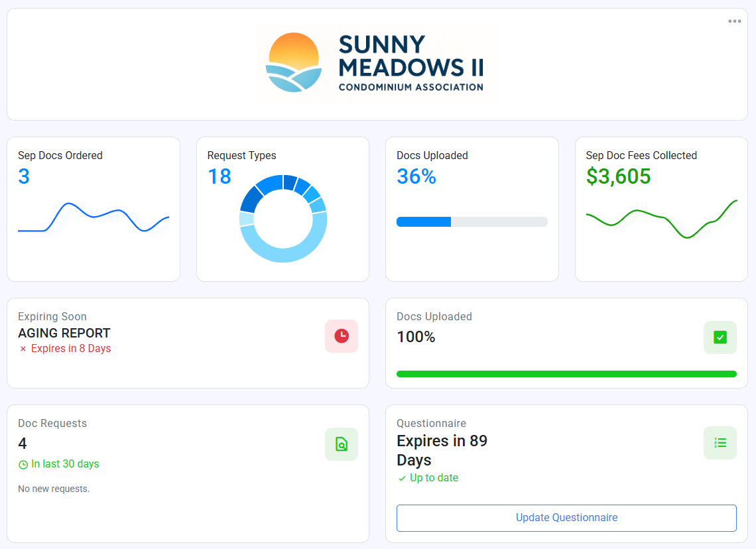Click the 'Up to date' status
This screenshot has height=549, width=756.
pos(434,477)
